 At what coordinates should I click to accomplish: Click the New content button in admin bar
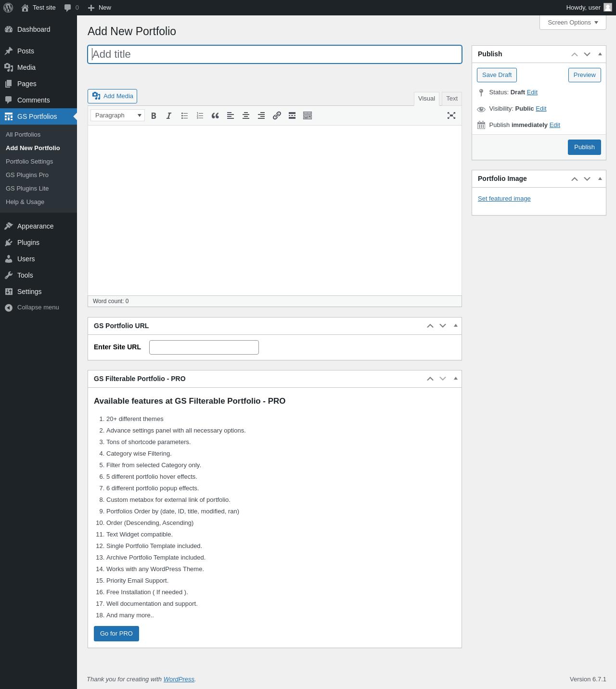click(100, 8)
